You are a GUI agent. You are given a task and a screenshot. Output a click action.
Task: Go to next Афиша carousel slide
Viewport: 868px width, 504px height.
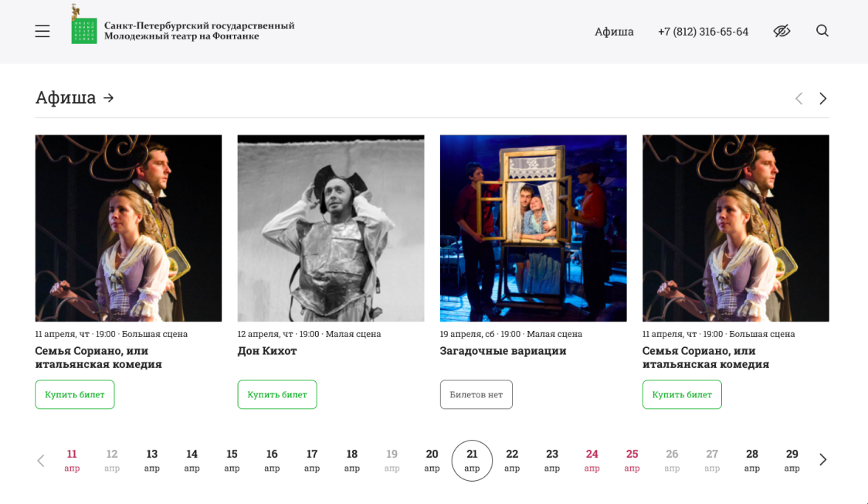pyautogui.click(x=822, y=98)
